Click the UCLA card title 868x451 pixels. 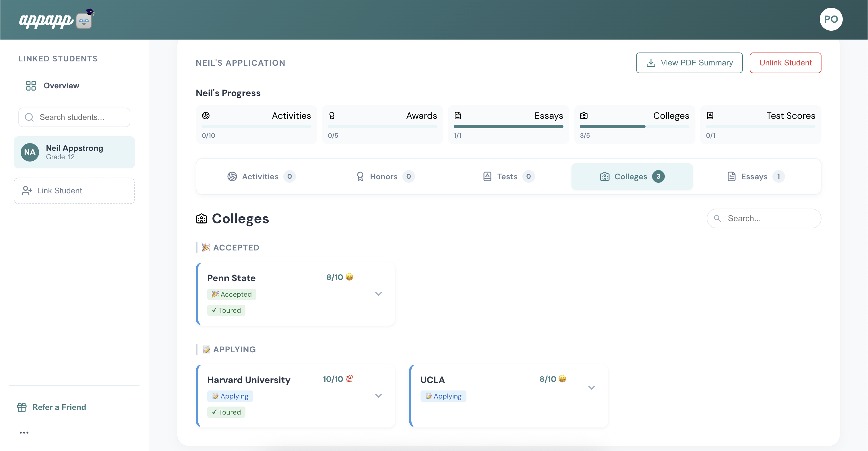click(432, 380)
